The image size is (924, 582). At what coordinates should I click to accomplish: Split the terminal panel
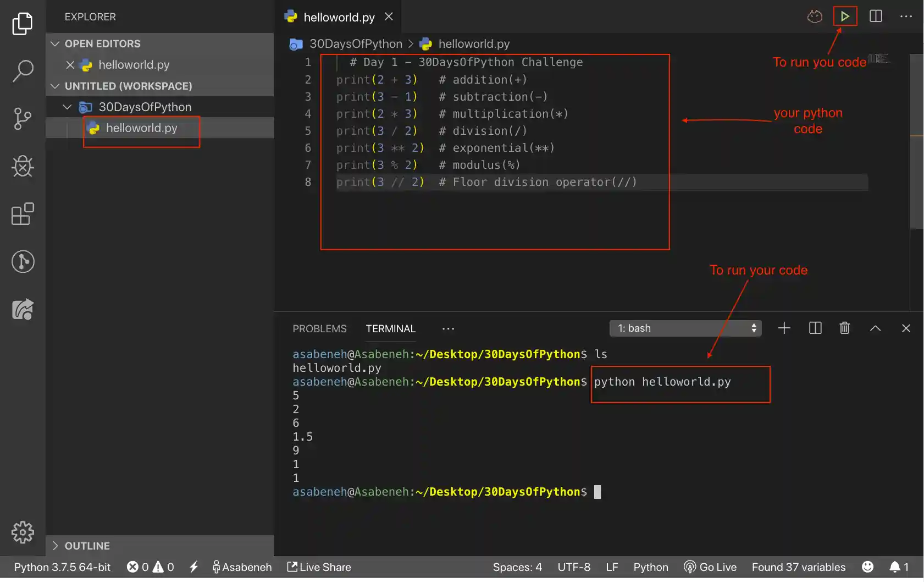[815, 328]
